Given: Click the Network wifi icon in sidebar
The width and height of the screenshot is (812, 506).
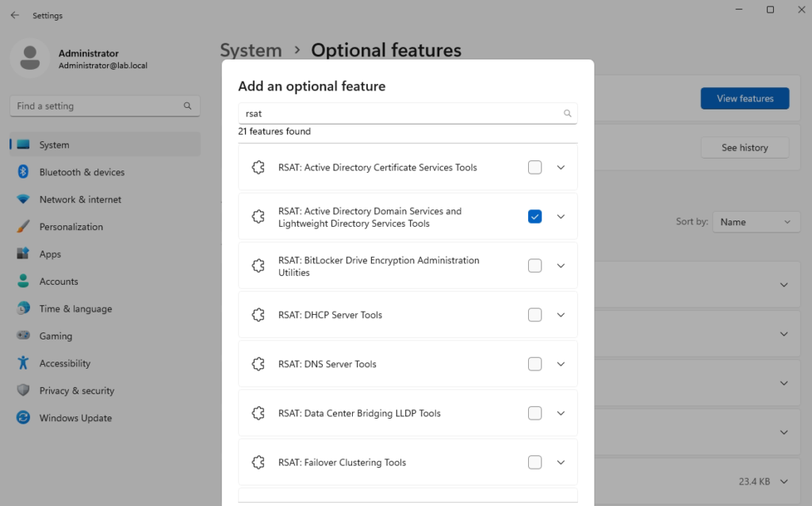Looking at the screenshot, I should point(23,199).
